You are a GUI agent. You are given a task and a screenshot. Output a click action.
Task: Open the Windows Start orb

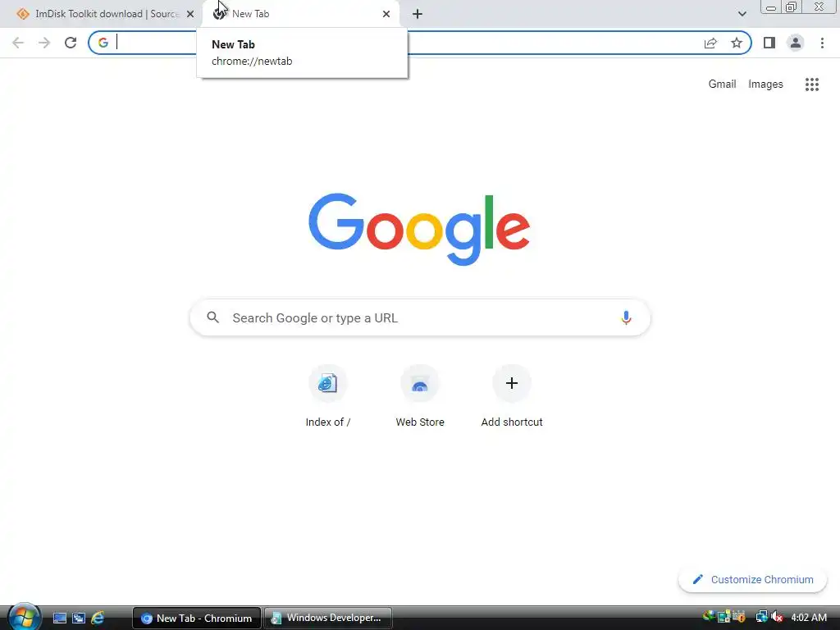pos(23,617)
